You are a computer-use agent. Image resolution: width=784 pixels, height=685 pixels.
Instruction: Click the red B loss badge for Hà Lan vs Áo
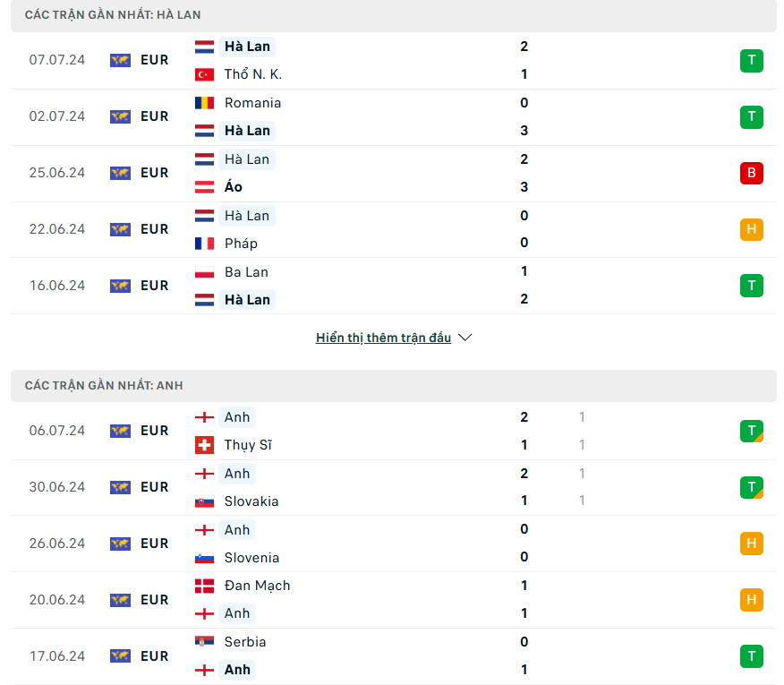tap(751, 173)
